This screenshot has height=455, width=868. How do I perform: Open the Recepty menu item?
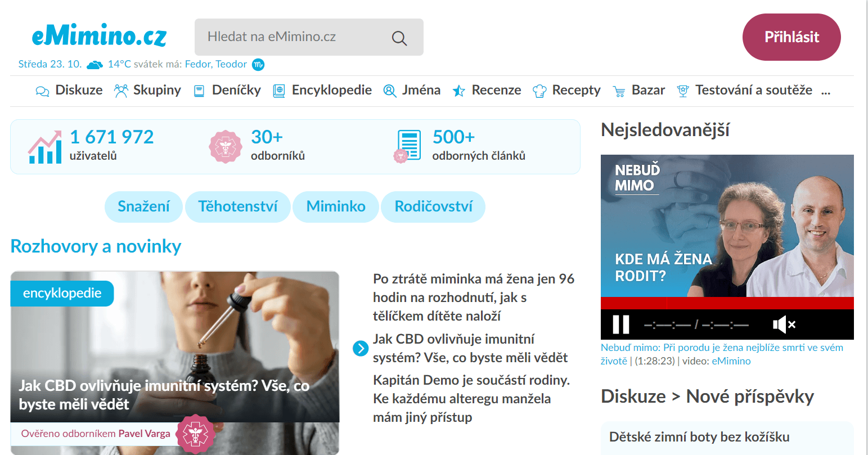(577, 91)
